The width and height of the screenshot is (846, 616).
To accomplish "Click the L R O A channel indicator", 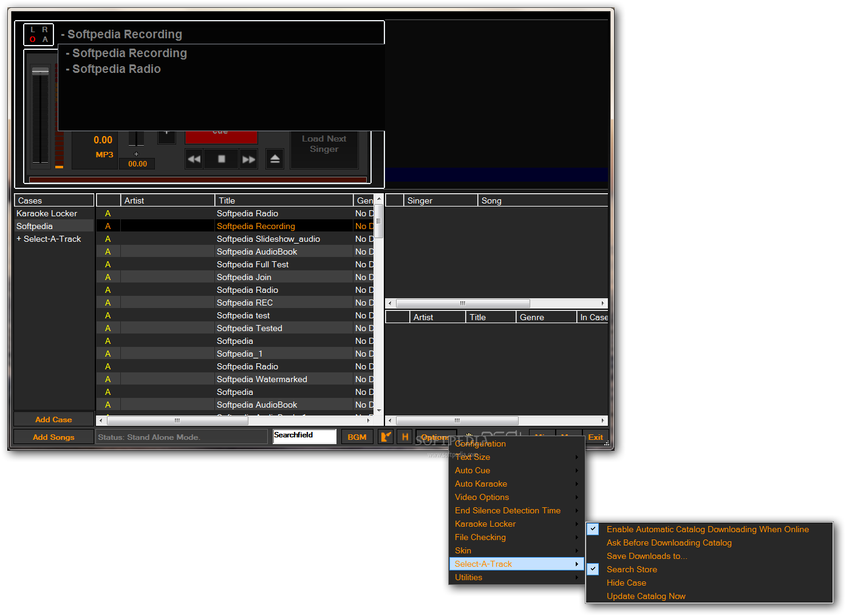I will coord(38,35).
